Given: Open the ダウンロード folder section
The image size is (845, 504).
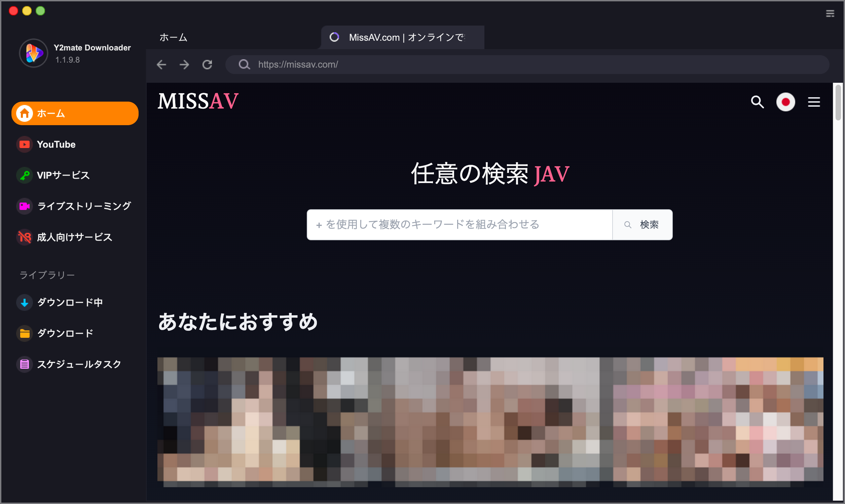Looking at the screenshot, I should click(75, 333).
